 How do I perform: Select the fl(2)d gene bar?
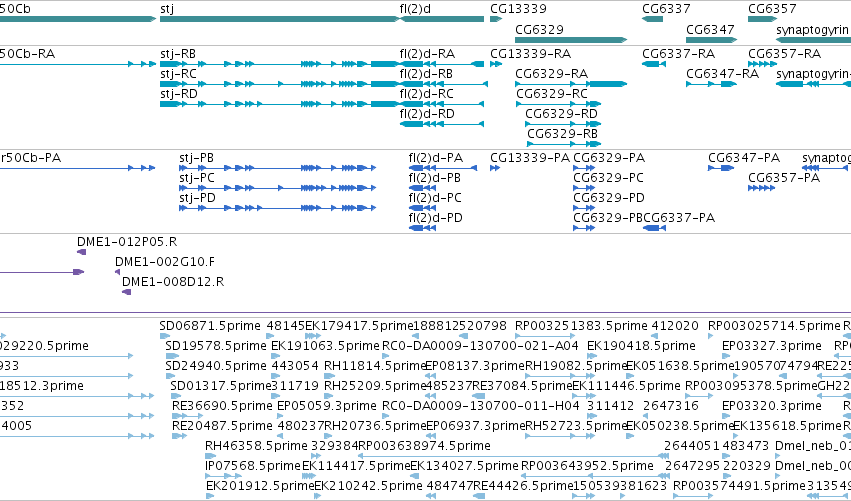(x=442, y=19)
